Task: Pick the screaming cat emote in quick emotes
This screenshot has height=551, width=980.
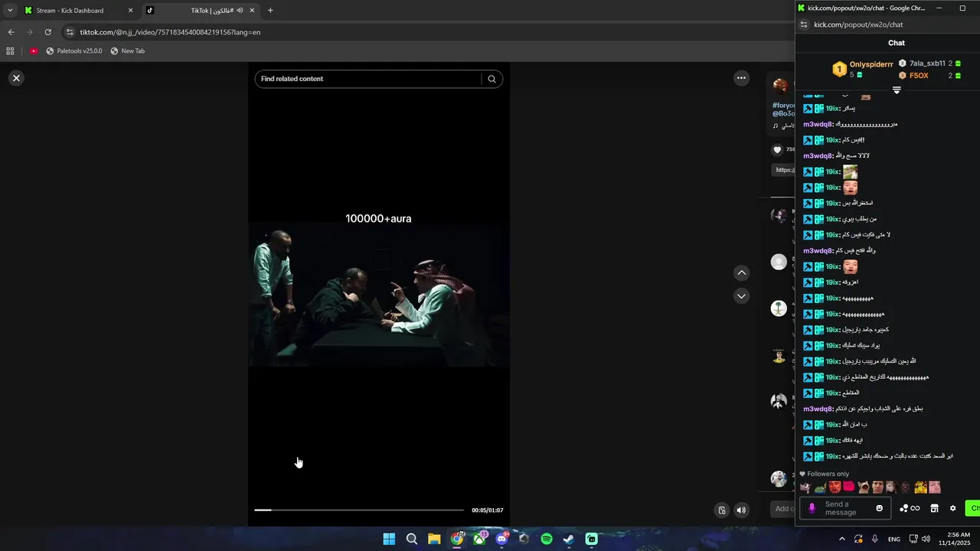Action: [864, 487]
